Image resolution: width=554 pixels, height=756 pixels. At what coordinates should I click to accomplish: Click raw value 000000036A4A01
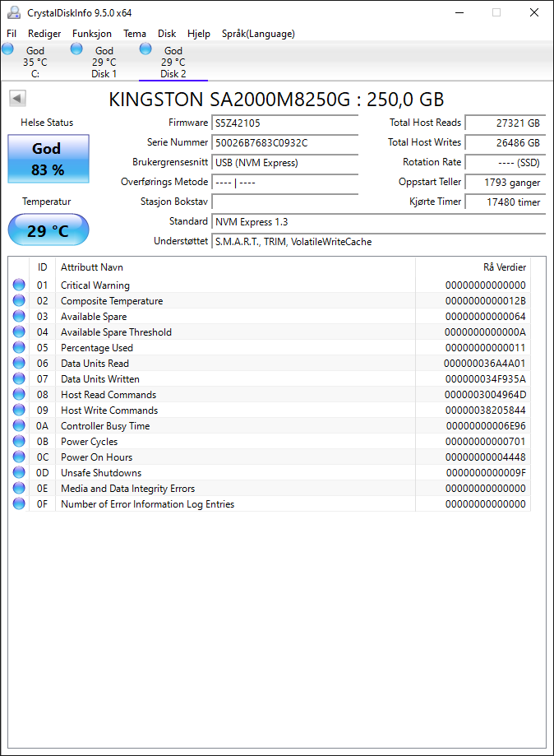485,363
